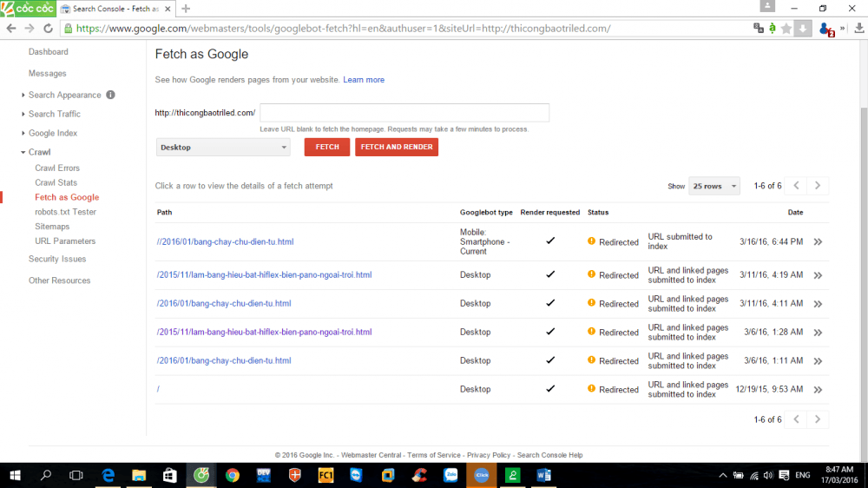868x488 pixels.
Task: Open Privacy Policy footer link
Action: [x=488, y=455]
